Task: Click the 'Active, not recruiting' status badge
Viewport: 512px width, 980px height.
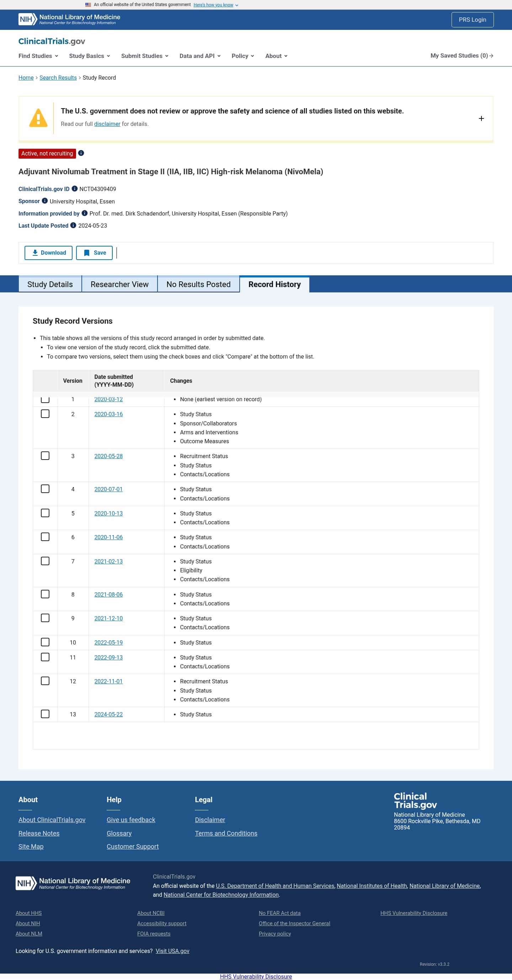Action: [x=47, y=153]
